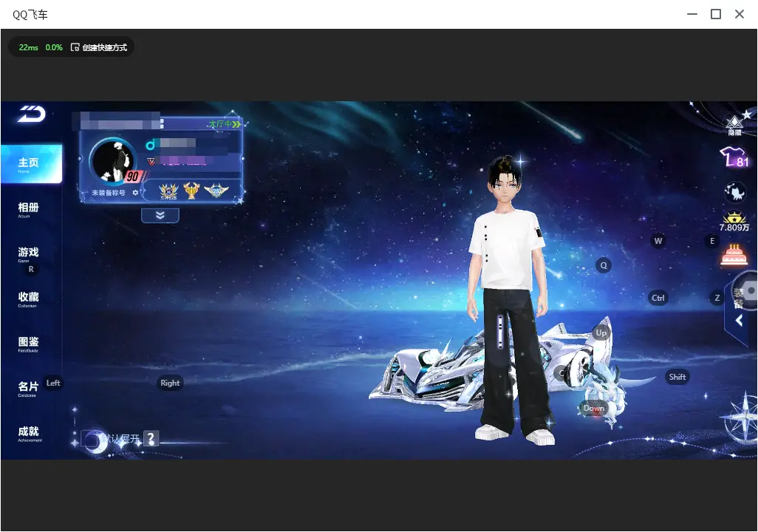758x532 pixels.
Task: Click 创建快捷方式 create shortcut button
Action: [x=99, y=47]
